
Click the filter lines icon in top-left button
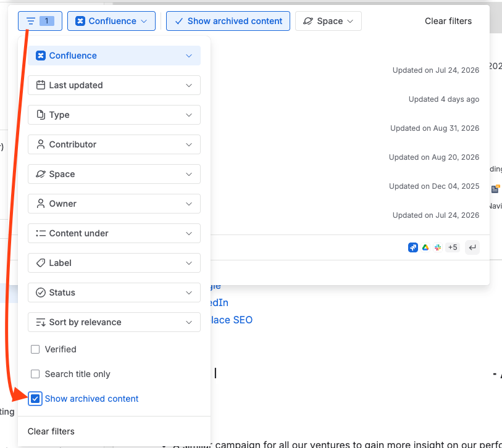click(31, 21)
